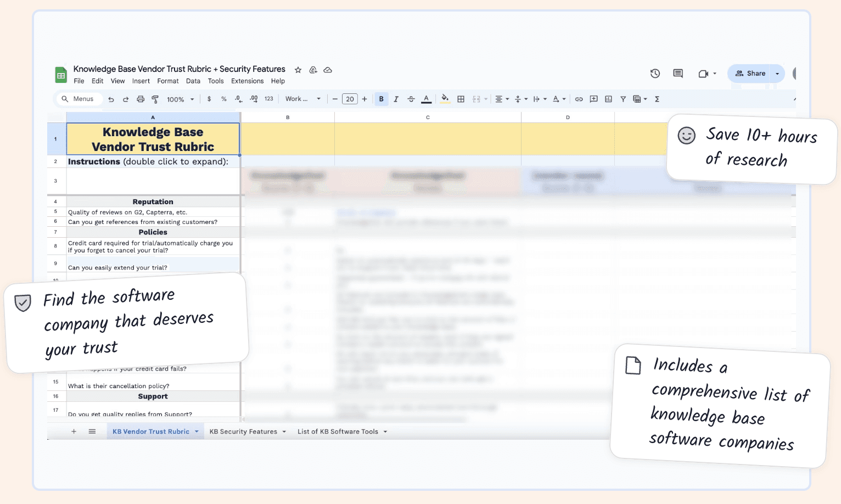The image size is (841, 504).
Task: Click the Undo icon
Action: 110,99
